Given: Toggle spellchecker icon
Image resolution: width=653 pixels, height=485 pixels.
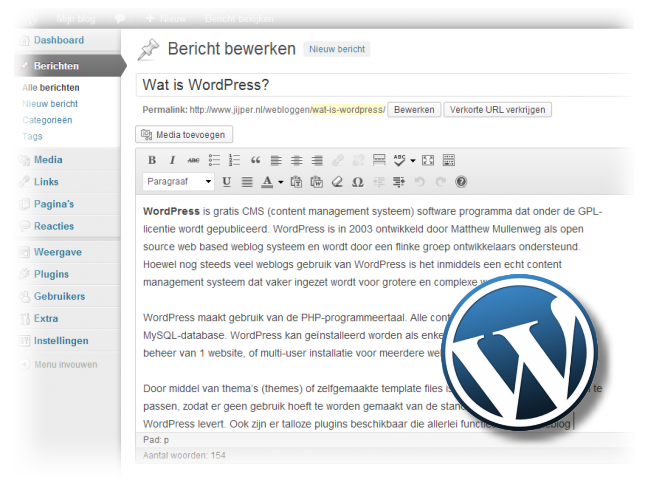Looking at the screenshot, I should tap(399, 160).
